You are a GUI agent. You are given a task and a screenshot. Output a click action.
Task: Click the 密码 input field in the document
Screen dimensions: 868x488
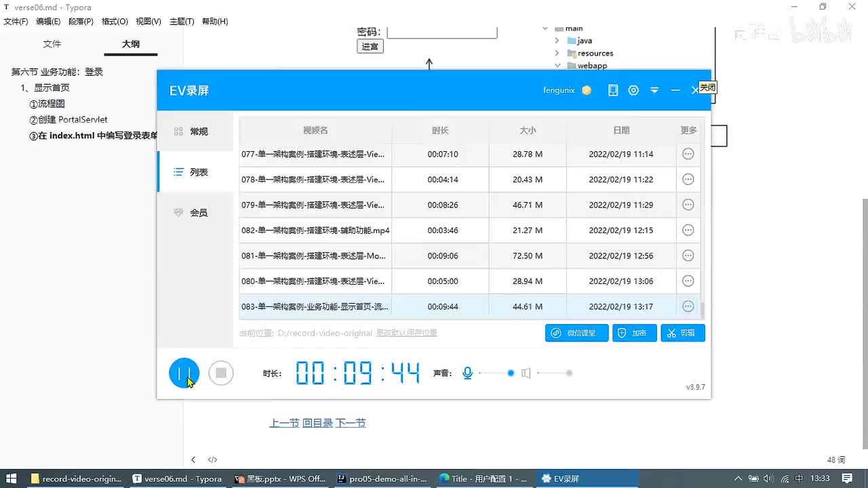click(x=442, y=32)
